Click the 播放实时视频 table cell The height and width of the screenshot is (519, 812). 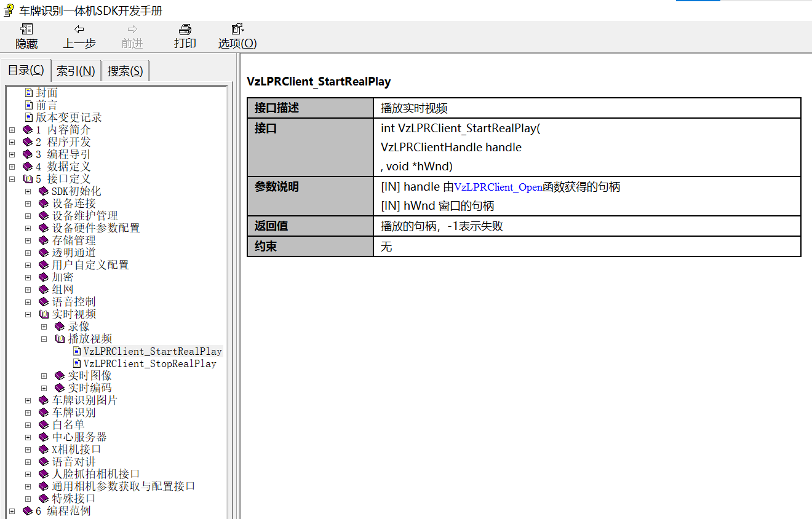pyautogui.click(x=587, y=108)
